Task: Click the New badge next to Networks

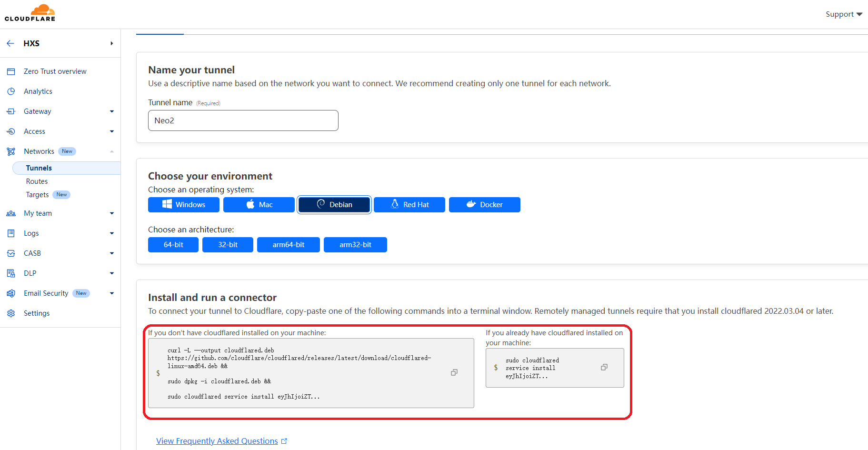Action: [x=67, y=151]
